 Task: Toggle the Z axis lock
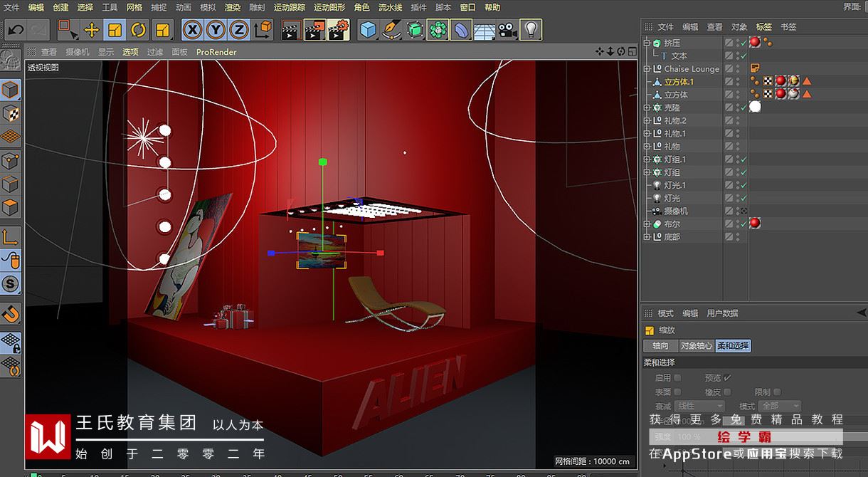239,30
